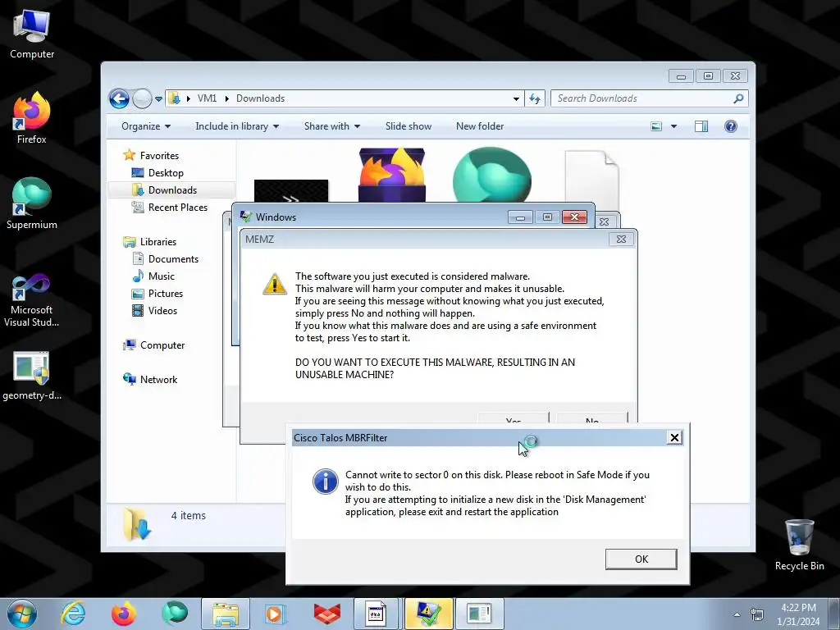Screen dimensions: 840x630
Task: Close the dialog titled Windows
Action: coord(574,217)
